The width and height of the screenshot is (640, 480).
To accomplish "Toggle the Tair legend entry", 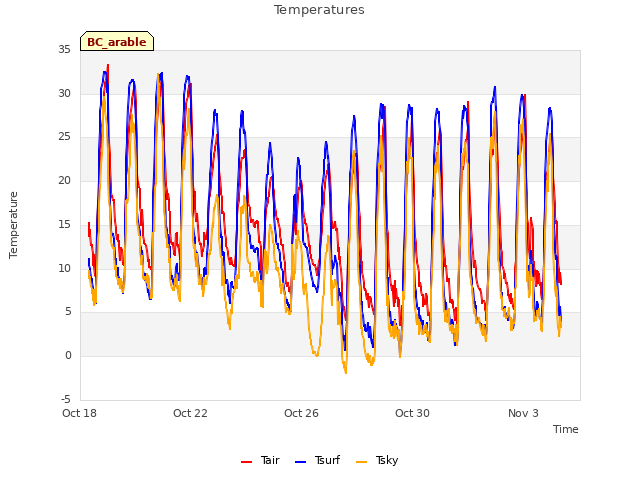I will click(x=260, y=460).
